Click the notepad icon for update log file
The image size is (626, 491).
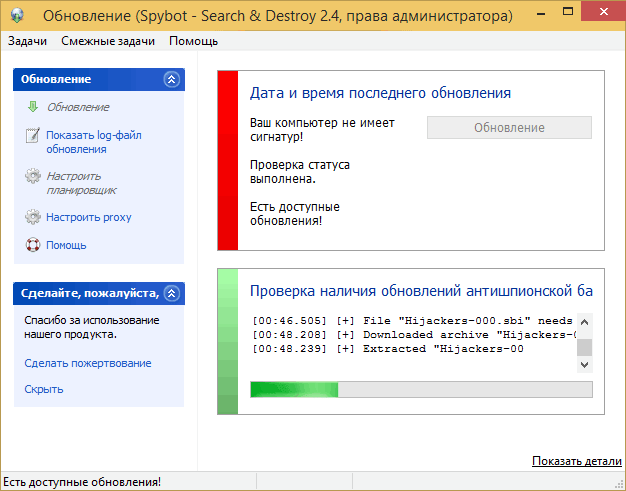[33, 135]
